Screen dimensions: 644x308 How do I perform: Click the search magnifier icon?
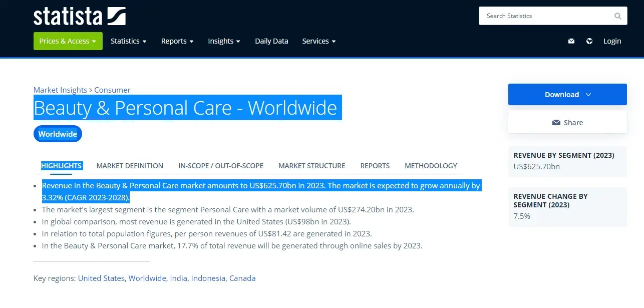(x=618, y=16)
